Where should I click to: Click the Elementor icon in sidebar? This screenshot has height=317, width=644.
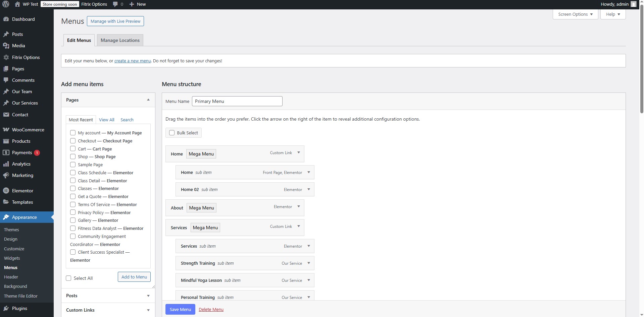pos(6,191)
